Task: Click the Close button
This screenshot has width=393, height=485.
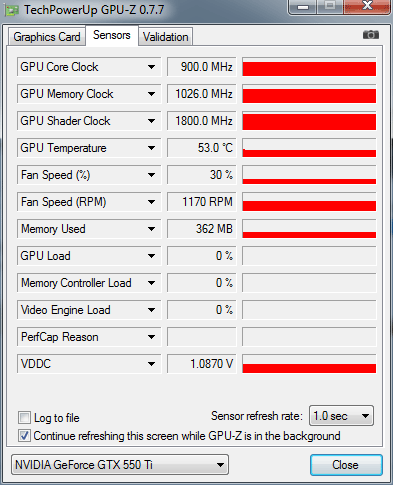Action: [346, 465]
